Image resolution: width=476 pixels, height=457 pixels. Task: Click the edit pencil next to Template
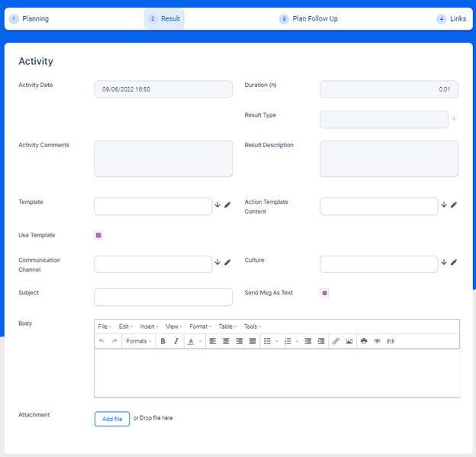tap(227, 204)
